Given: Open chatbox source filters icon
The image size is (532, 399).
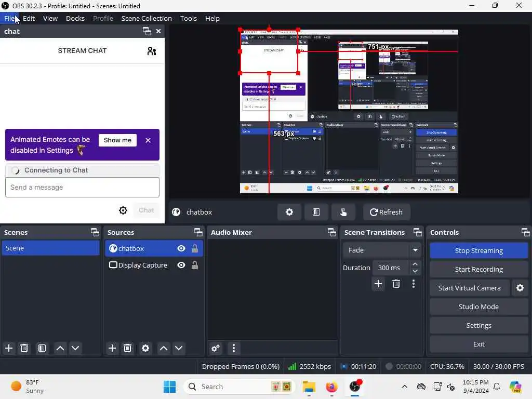Looking at the screenshot, I should [x=316, y=212].
